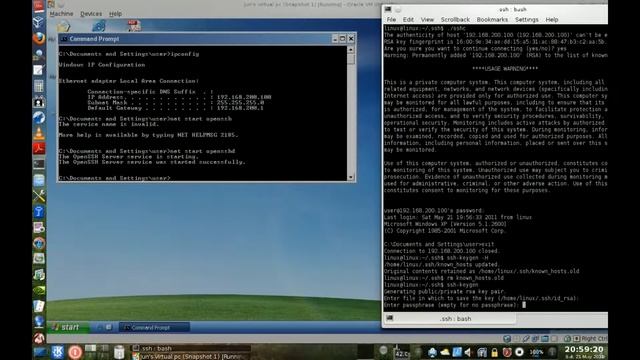Image resolution: width=640 pixels, height=360 pixels.
Task: Open the text editor notepad dock icon
Action: click(x=39, y=70)
